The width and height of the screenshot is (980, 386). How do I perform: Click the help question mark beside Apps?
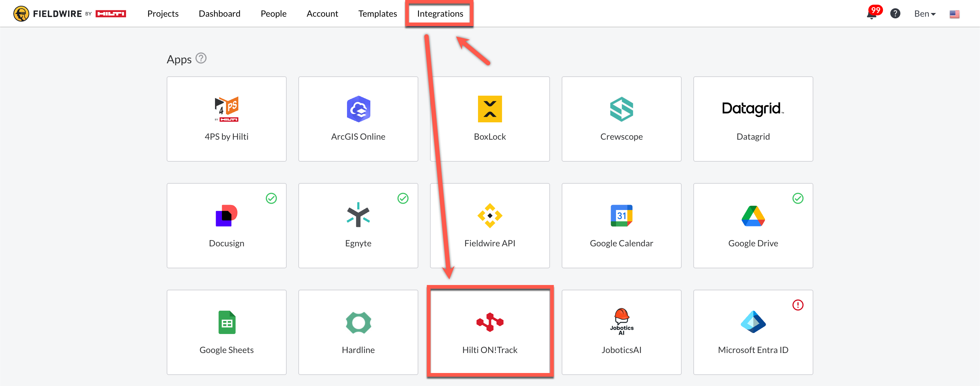(201, 58)
